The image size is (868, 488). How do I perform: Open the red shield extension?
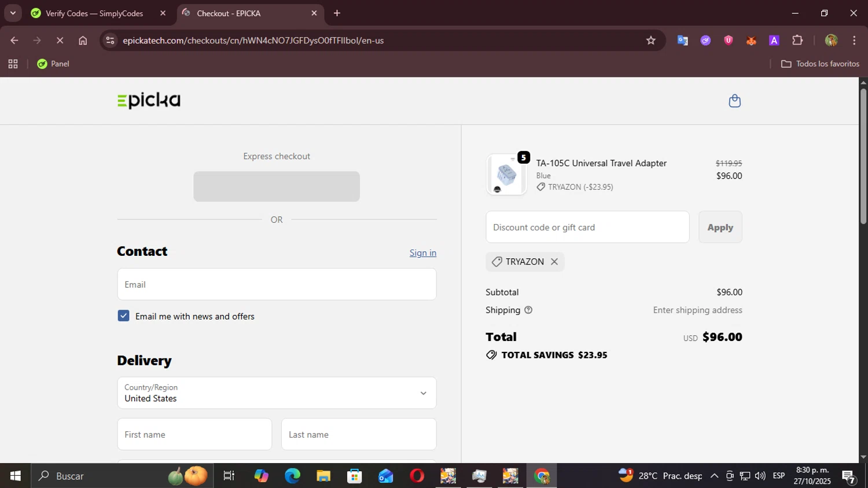tap(729, 41)
